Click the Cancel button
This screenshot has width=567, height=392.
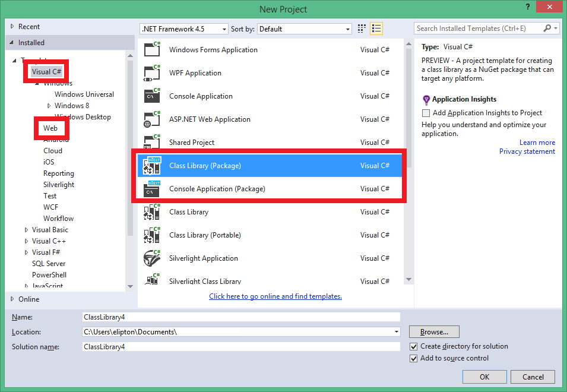[533, 377]
